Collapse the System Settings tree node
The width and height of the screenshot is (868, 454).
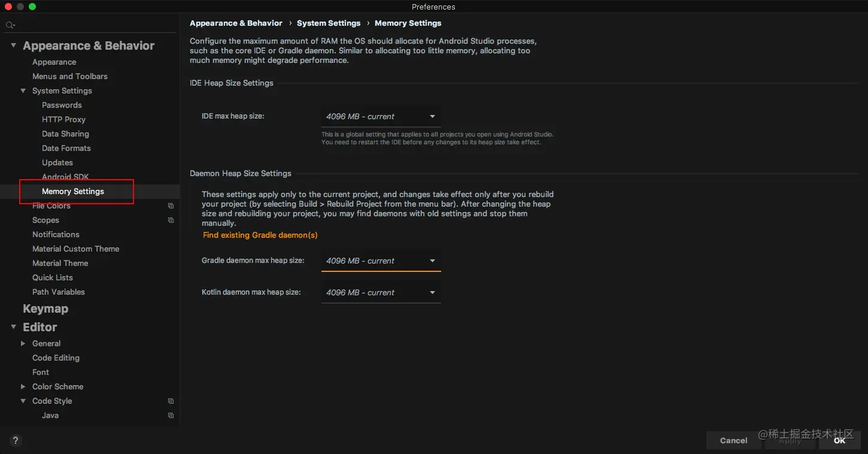(23, 91)
